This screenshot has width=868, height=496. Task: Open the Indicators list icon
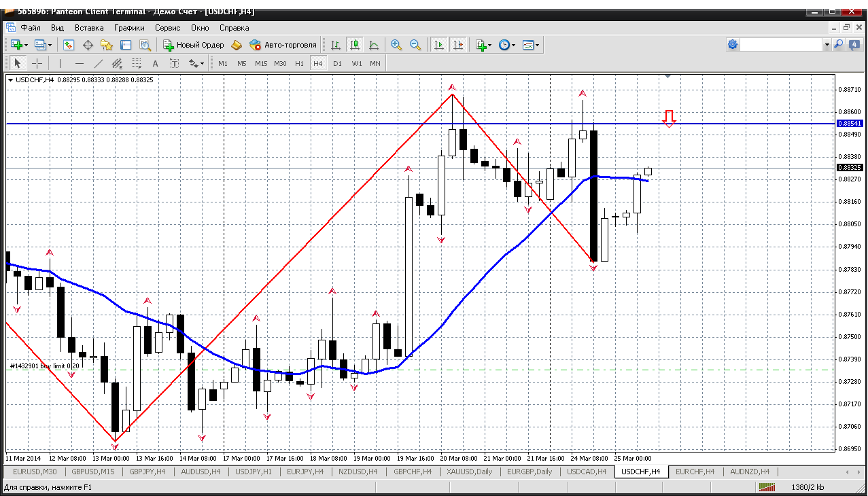(481, 45)
